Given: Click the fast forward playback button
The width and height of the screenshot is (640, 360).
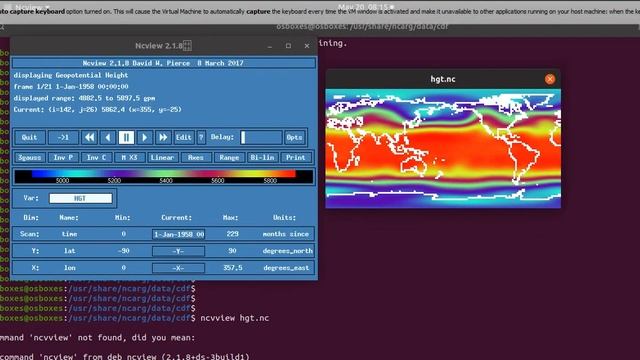Looking at the screenshot, I should point(163,138).
